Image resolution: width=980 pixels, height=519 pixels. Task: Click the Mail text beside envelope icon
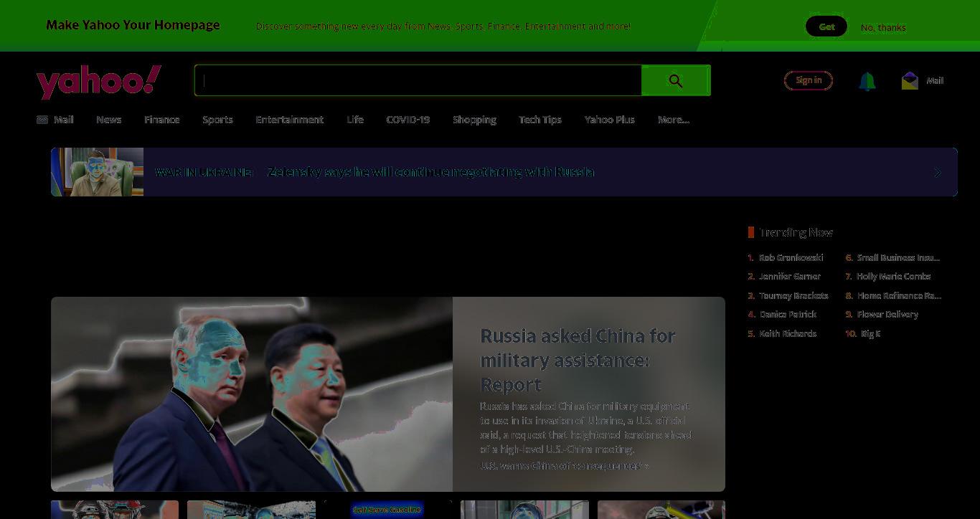[x=935, y=80]
